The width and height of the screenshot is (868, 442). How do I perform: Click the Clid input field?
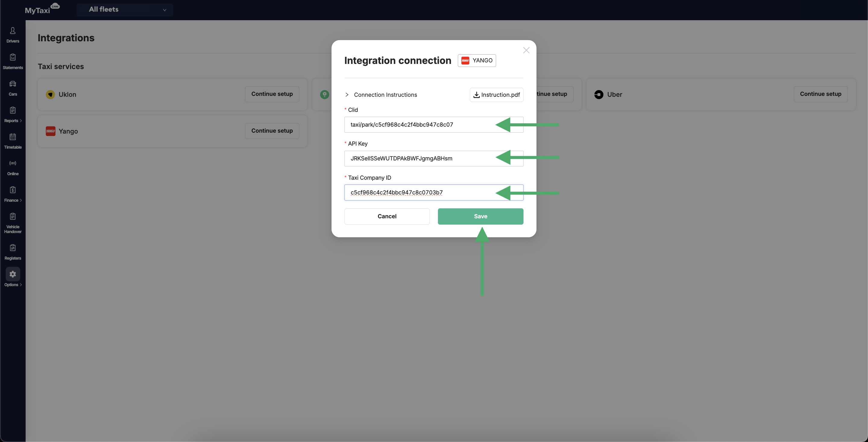click(x=434, y=125)
